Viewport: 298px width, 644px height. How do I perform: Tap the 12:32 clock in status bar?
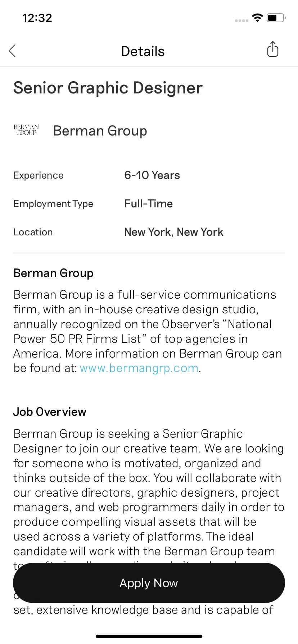[x=37, y=18]
